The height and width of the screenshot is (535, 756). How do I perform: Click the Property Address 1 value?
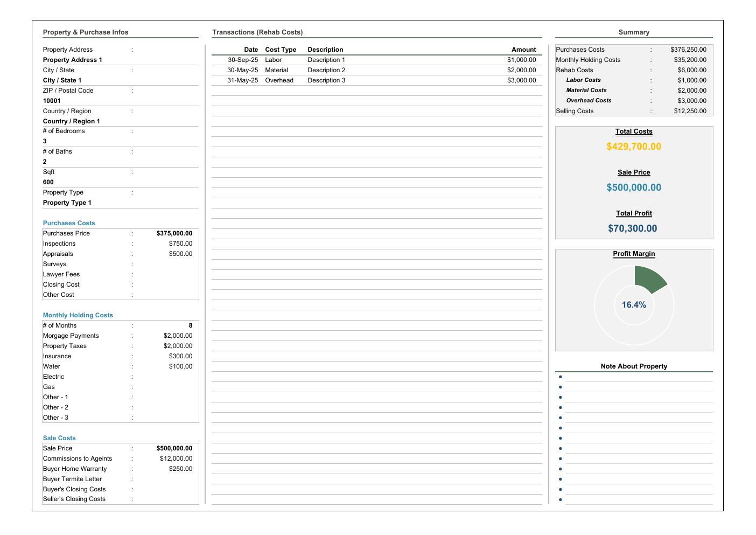(72, 60)
